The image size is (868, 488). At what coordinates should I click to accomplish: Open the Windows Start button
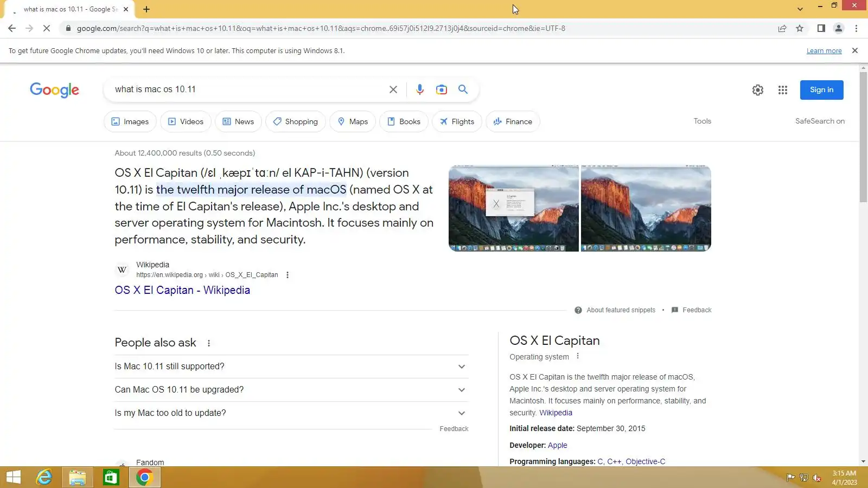13,477
